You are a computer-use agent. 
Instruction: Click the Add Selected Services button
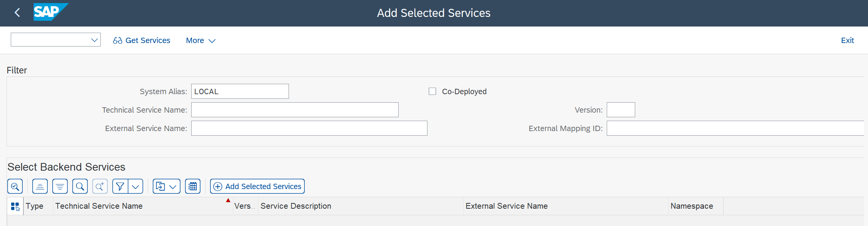257,186
